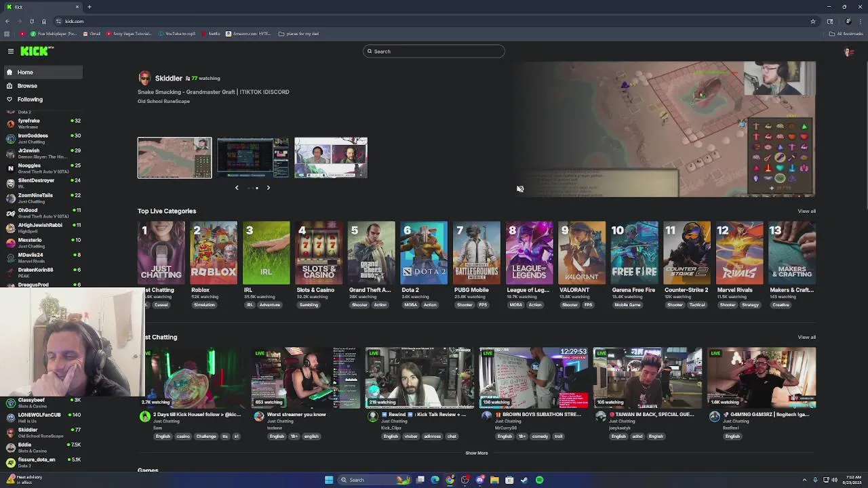Open the IRL category card

(266, 252)
